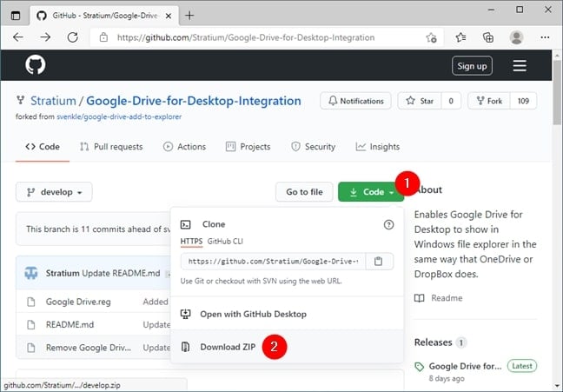Click the Download ZIP file icon
Viewport: 563px width, 392px height.
(x=185, y=347)
